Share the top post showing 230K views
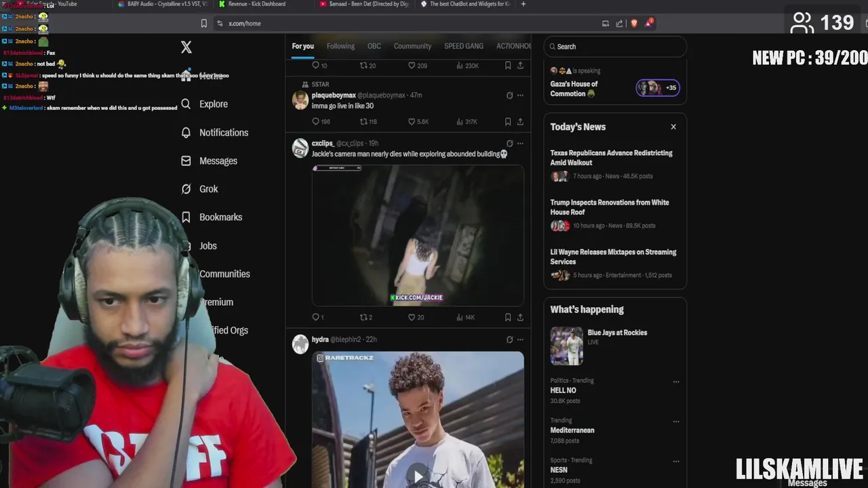 520,66
